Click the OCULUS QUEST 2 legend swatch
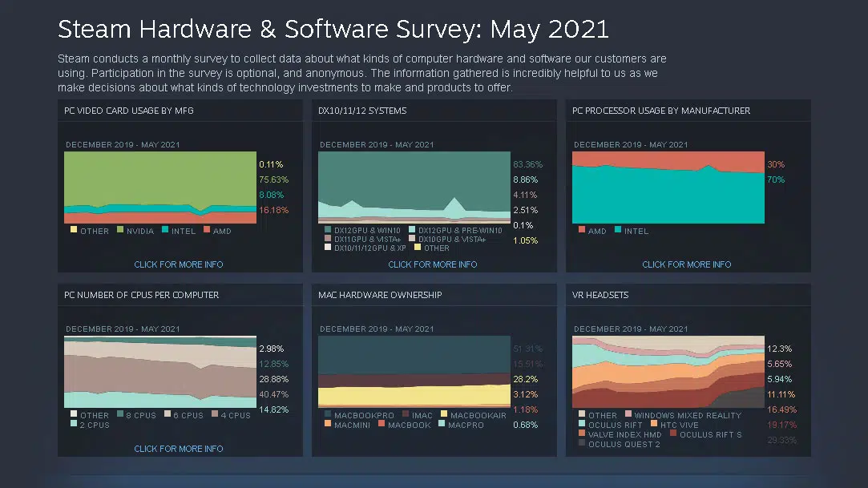The image size is (868, 488). click(x=582, y=442)
